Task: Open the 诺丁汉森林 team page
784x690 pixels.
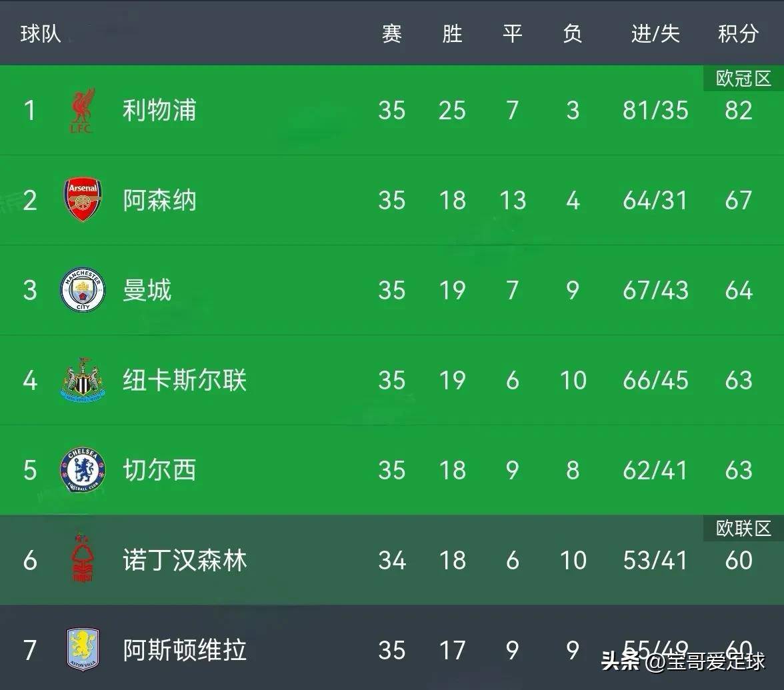Action: (185, 560)
